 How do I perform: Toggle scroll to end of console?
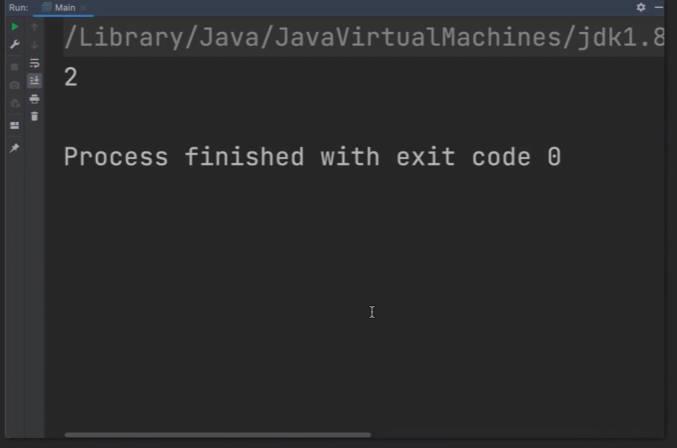pyautogui.click(x=34, y=81)
